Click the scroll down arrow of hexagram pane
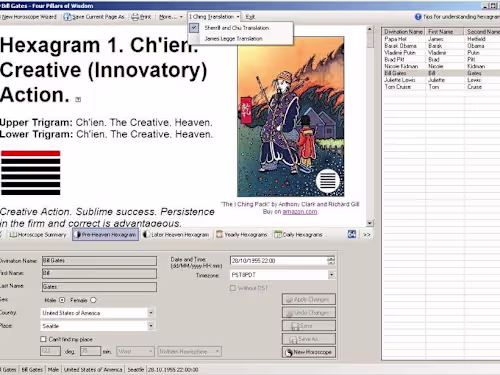This screenshot has width=500, height=375. (x=369, y=223)
